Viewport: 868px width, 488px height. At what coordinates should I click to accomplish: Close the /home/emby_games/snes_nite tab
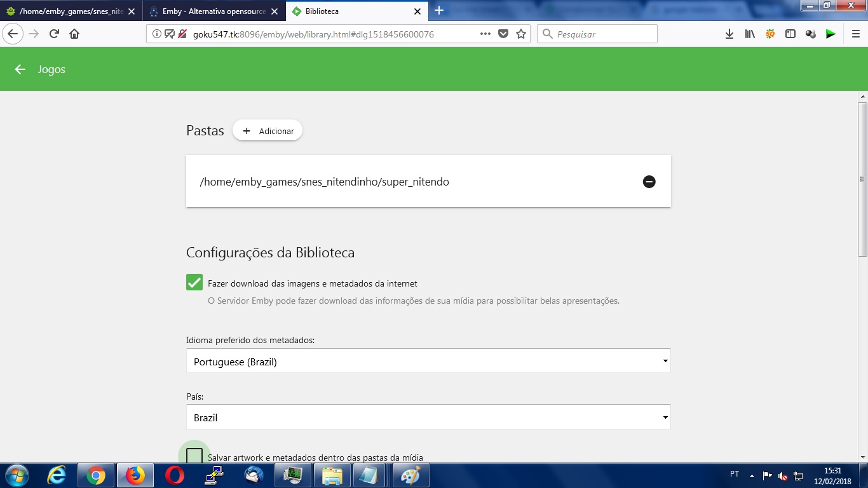[x=132, y=11]
